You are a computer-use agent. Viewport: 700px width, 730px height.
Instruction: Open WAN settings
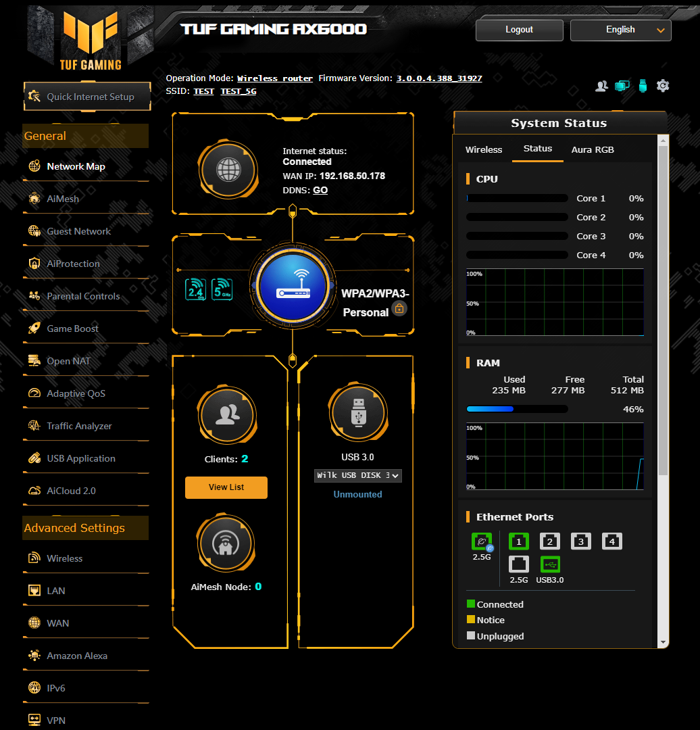tap(86, 623)
